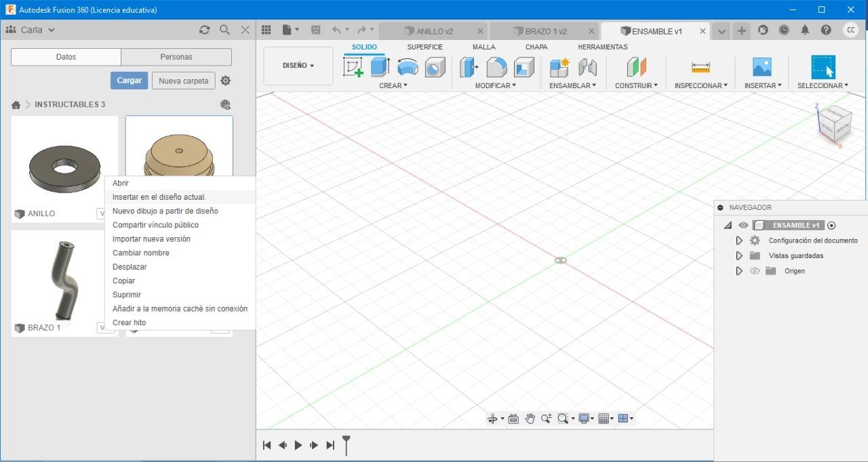Refresh the data panel

coord(204,30)
